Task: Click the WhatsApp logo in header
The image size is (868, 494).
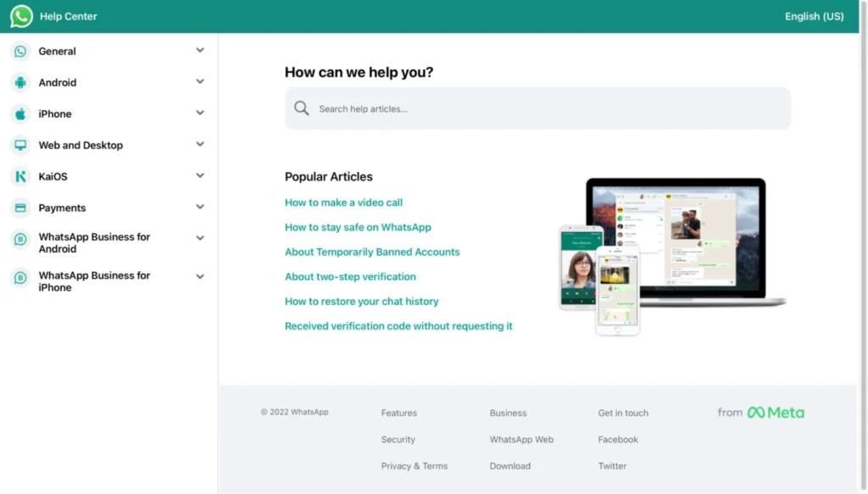Action: point(21,16)
